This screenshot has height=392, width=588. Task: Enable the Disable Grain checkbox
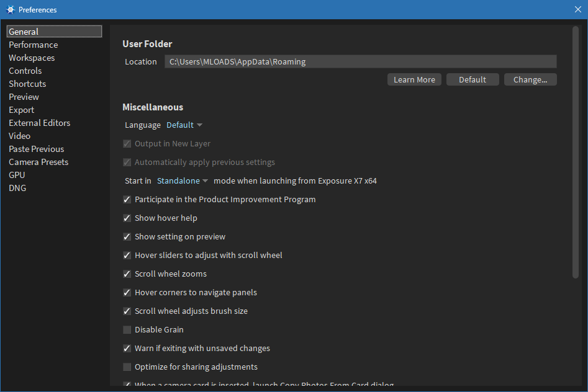coord(127,330)
